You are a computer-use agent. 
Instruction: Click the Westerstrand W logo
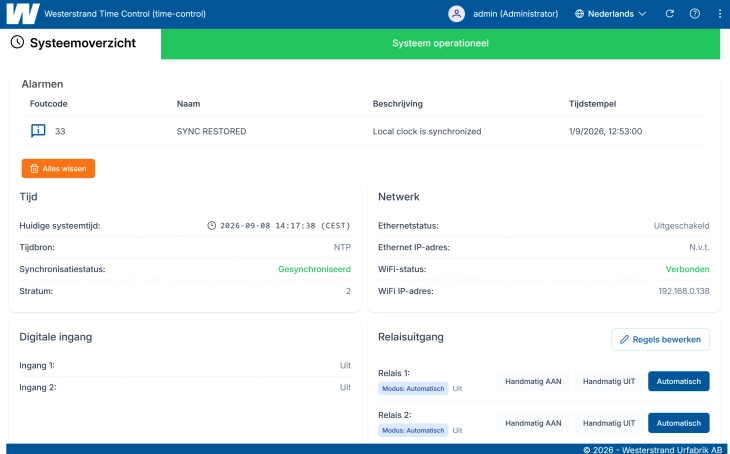click(x=22, y=14)
